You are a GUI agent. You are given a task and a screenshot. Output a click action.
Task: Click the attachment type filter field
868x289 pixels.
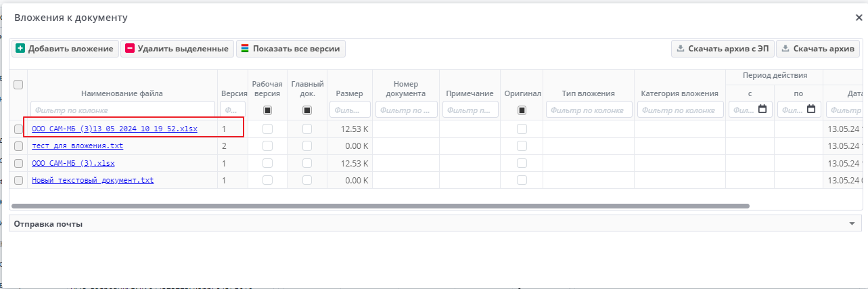589,110
